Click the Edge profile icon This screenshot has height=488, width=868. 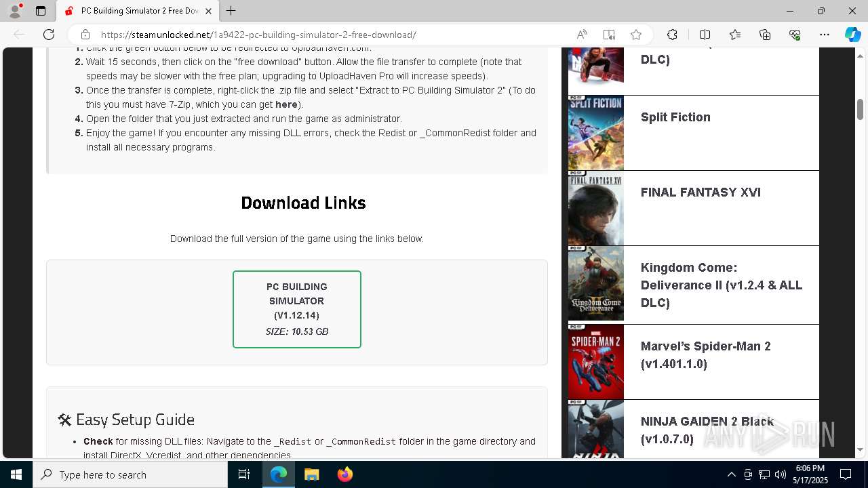point(15,11)
